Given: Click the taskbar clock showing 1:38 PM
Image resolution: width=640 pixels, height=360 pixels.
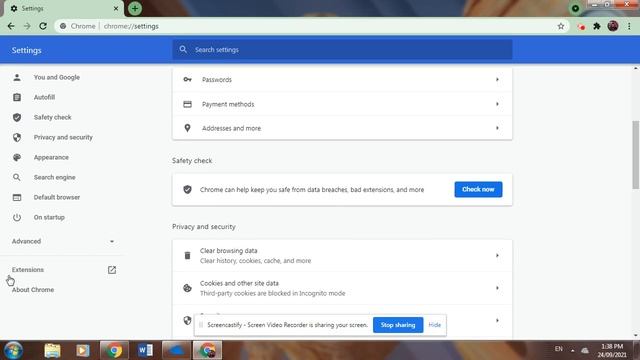Looking at the screenshot, I should point(612,351).
